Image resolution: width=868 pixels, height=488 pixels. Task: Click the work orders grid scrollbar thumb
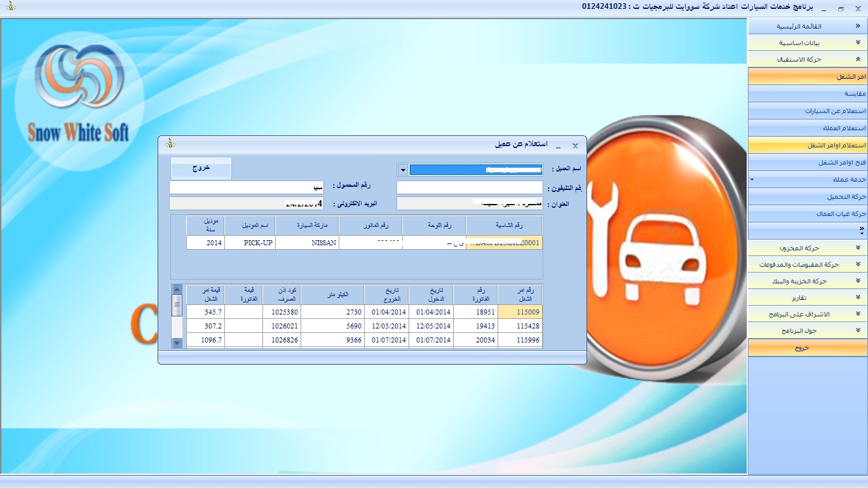pyautogui.click(x=177, y=305)
